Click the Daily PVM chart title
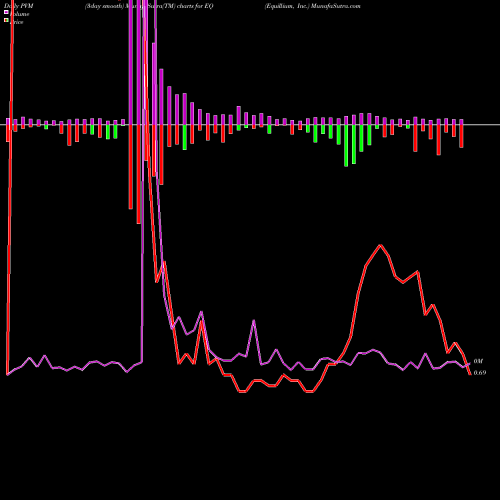Viewport: 500px width, 500px height. click(x=19, y=6)
